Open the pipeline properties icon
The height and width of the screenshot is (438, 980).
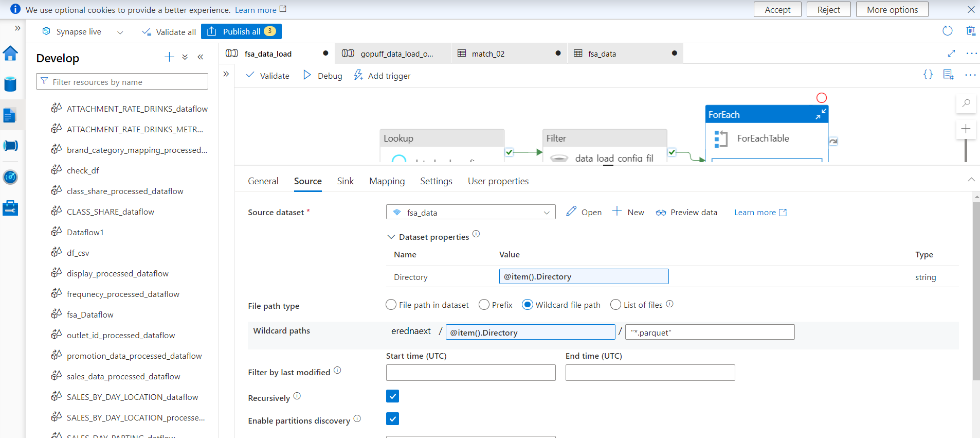click(949, 75)
